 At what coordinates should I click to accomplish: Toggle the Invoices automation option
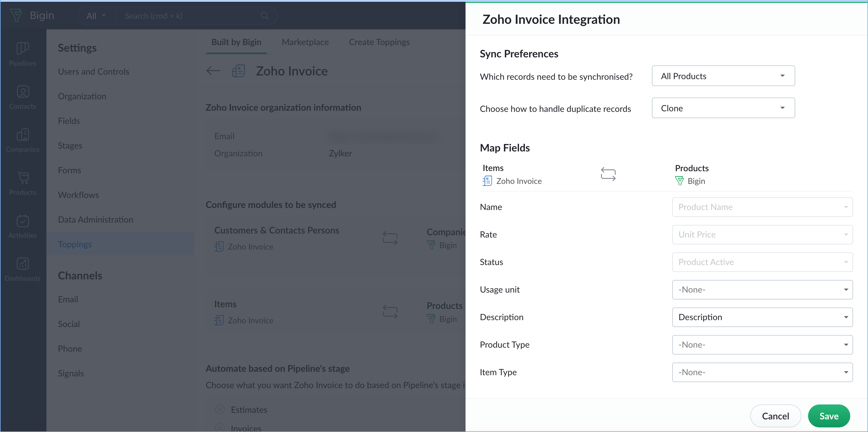coord(220,428)
